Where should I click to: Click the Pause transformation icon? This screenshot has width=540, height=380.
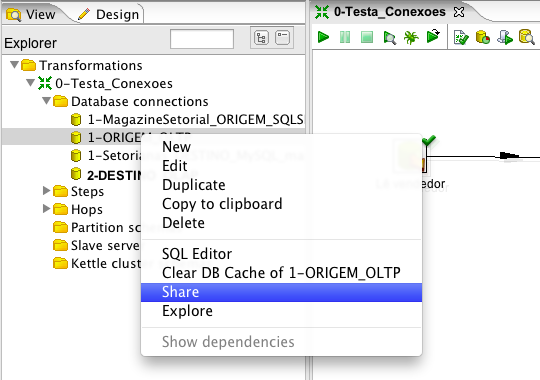click(x=345, y=37)
